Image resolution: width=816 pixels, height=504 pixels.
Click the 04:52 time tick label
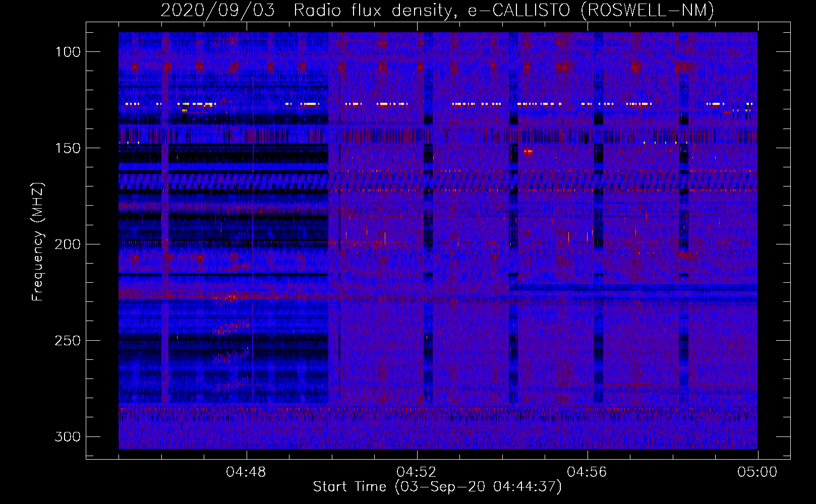[x=417, y=472]
